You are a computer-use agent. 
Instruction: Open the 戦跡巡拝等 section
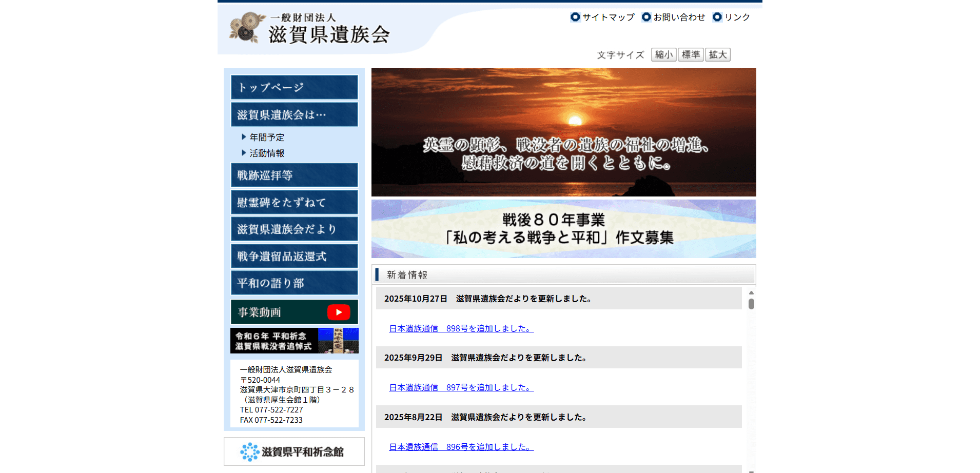pyautogui.click(x=294, y=175)
